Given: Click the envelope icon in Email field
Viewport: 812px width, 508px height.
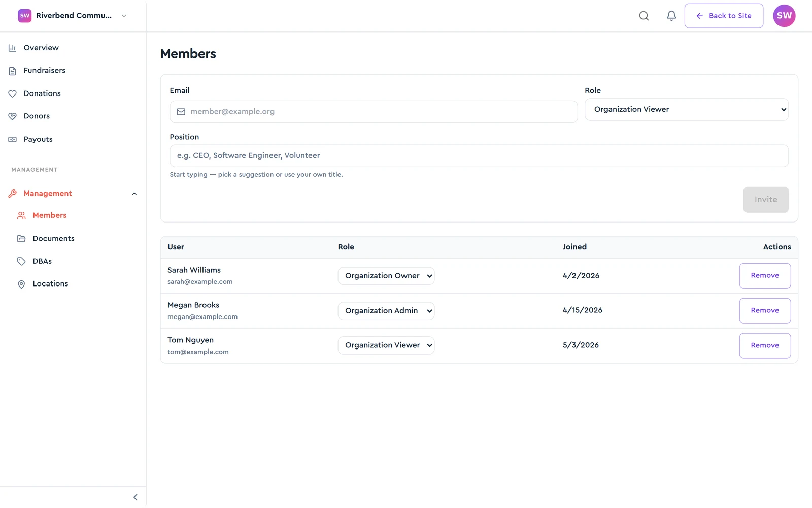Looking at the screenshot, I should [x=181, y=112].
